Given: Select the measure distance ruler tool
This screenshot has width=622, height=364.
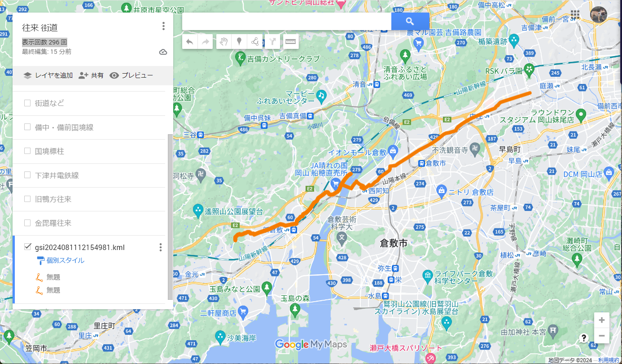Looking at the screenshot, I should 291,42.
